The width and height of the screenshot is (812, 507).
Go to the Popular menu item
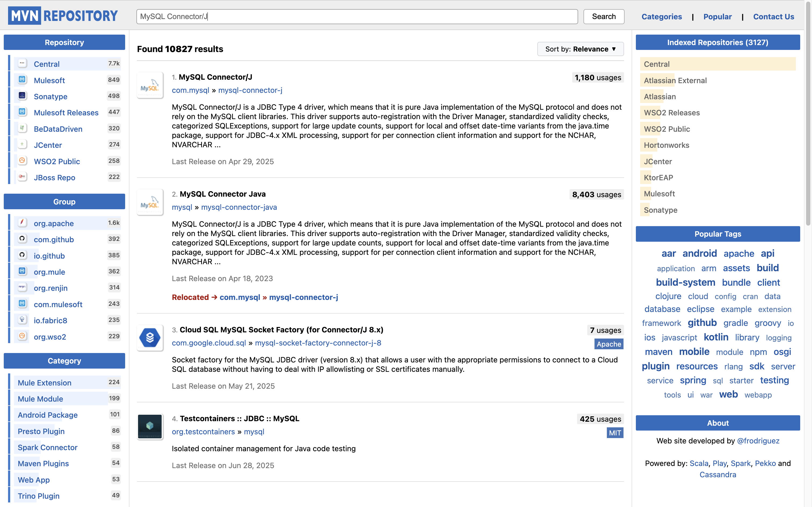[717, 16]
